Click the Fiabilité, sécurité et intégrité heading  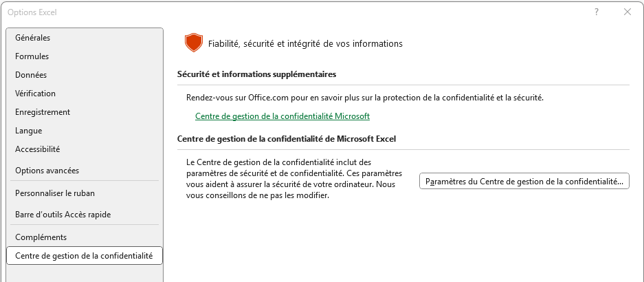(305, 43)
